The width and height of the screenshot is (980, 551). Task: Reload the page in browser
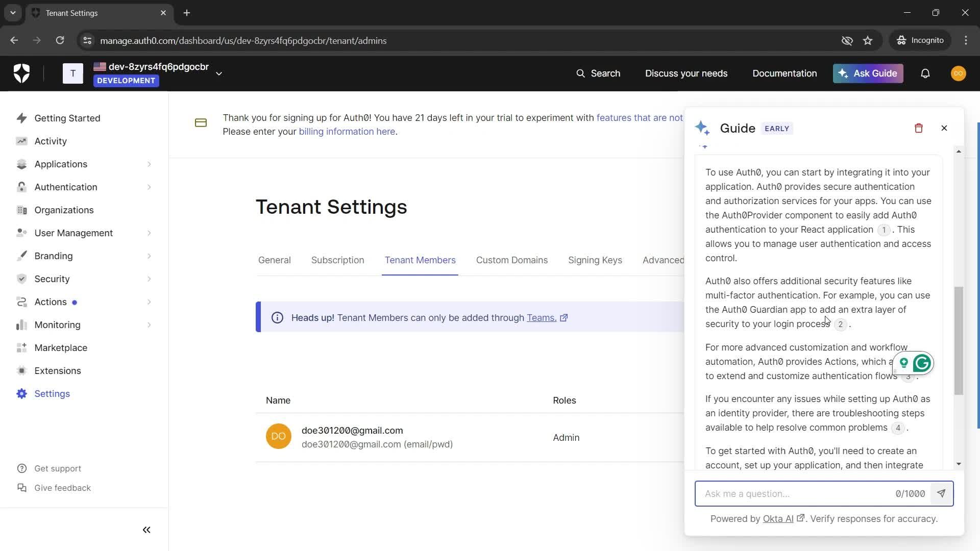tap(60, 40)
